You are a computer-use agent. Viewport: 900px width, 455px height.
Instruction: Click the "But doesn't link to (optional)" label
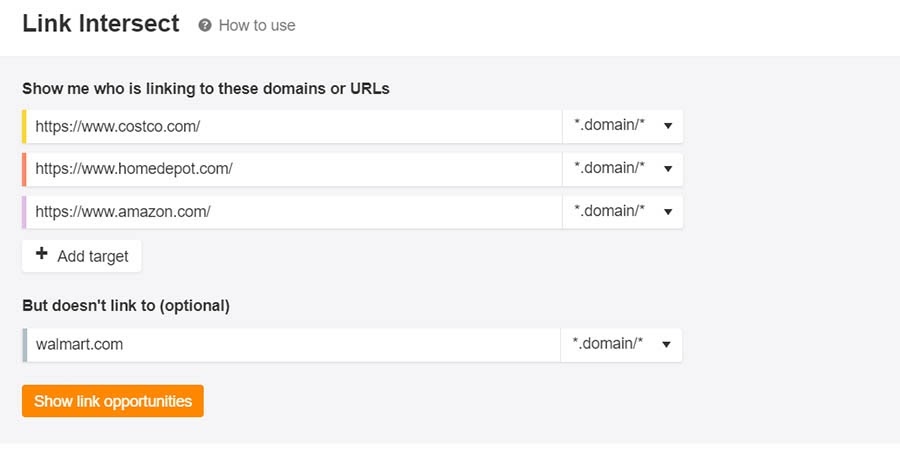click(x=126, y=305)
